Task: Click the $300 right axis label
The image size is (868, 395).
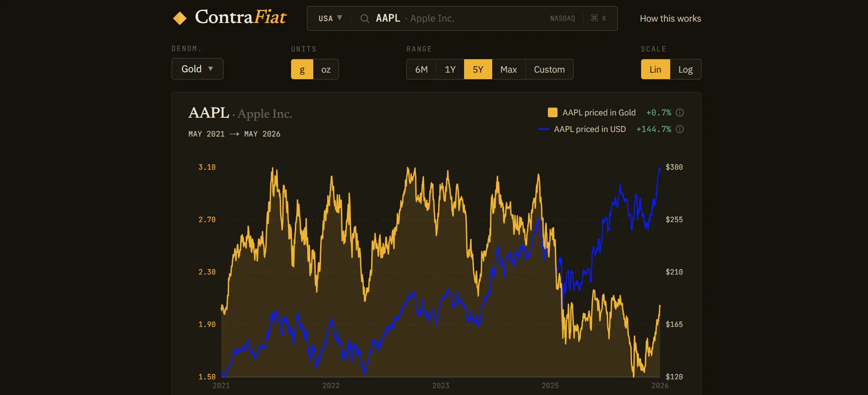Action: click(x=674, y=167)
